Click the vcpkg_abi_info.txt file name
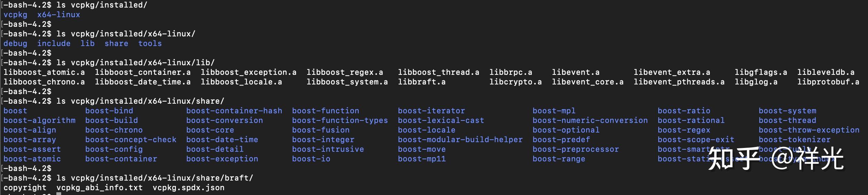This screenshot has width=868, height=195. point(99,188)
